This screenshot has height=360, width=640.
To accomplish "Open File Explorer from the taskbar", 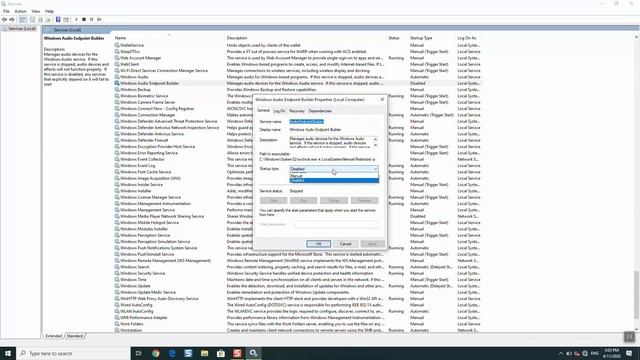I will pos(204,353).
